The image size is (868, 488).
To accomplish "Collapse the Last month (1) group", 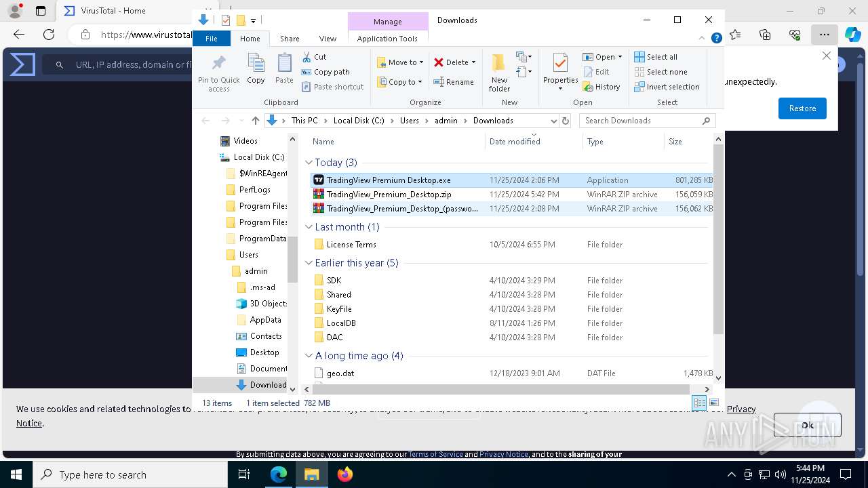I will point(309,227).
